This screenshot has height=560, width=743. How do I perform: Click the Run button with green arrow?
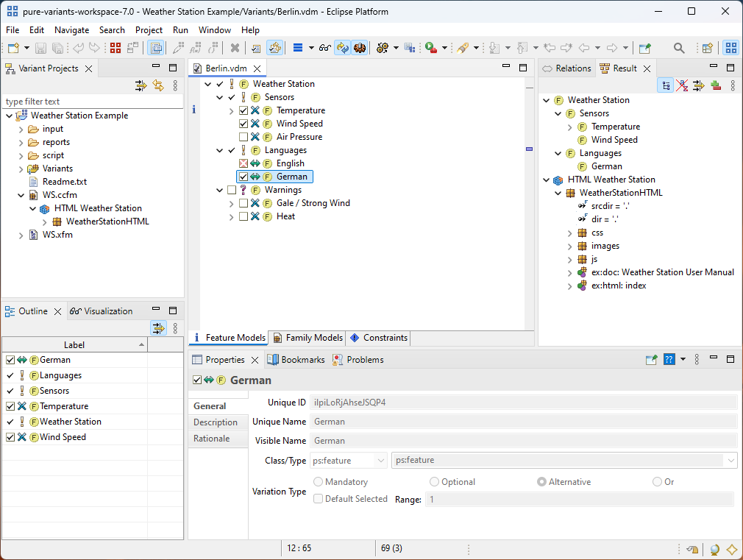tap(430, 48)
